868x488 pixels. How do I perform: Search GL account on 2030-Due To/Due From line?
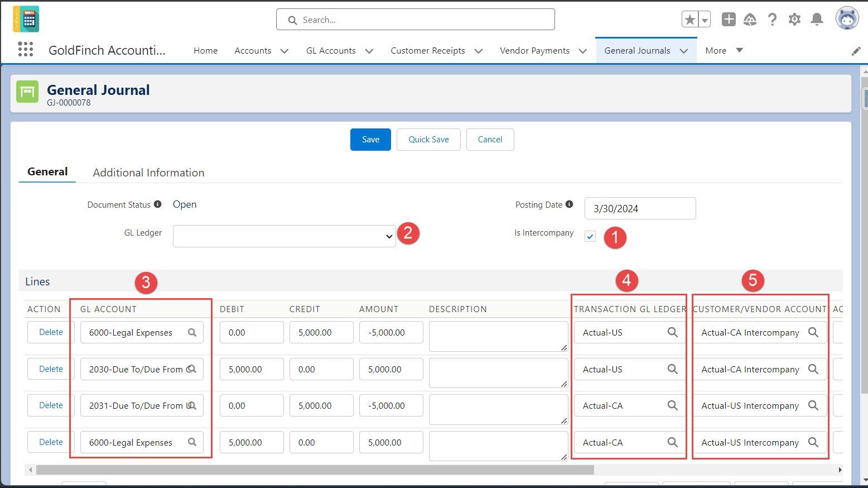tap(192, 369)
